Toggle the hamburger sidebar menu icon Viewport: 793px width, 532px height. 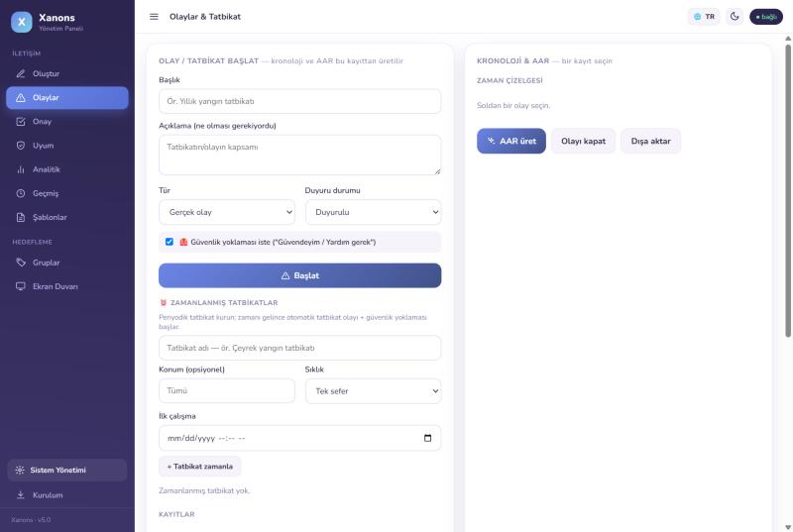pyautogui.click(x=154, y=17)
